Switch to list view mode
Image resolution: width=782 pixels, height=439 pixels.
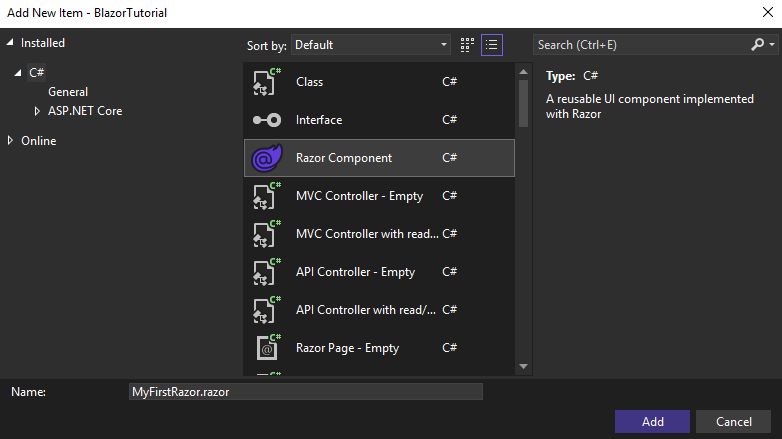click(x=492, y=45)
